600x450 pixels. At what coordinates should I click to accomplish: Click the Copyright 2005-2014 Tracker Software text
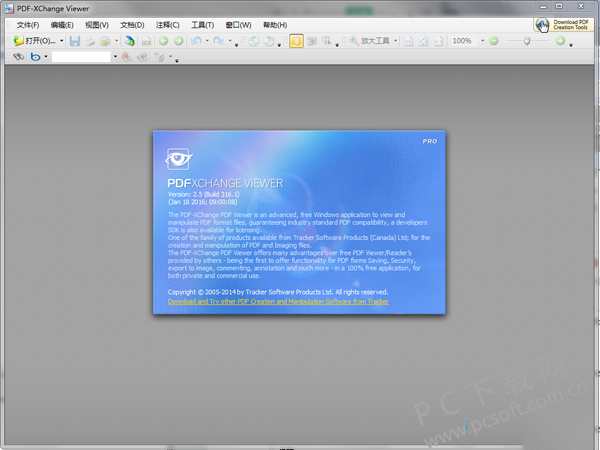278,292
